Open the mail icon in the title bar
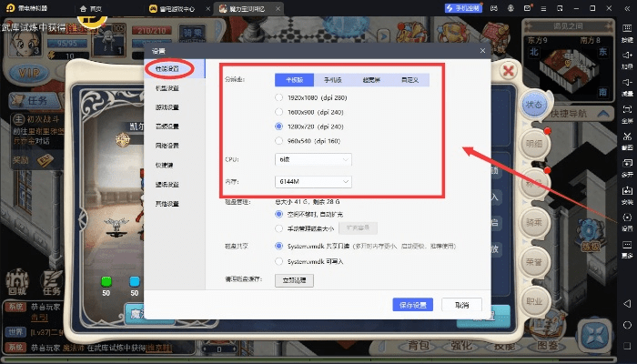Image resolution: width=637 pixels, height=364 pixels. pyautogui.click(x=527, y=8)
